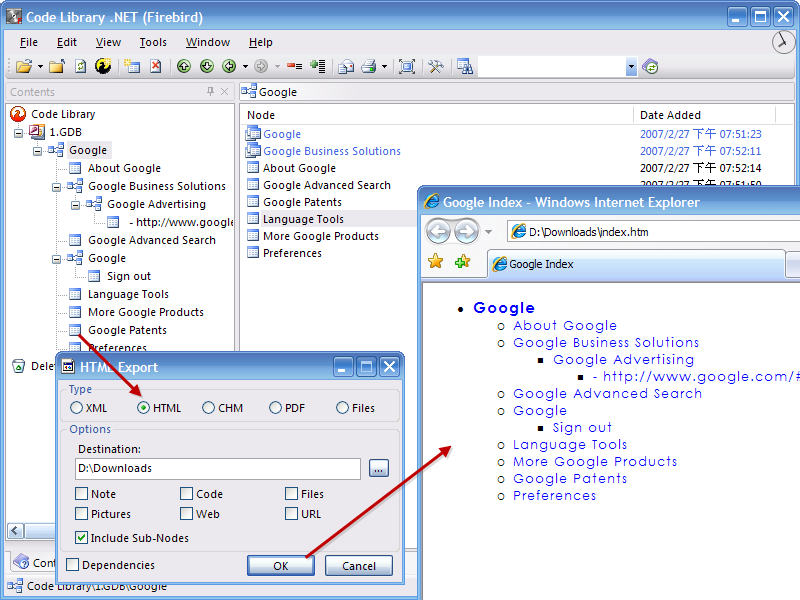Enable the URL checkbox
This screenshot has height=600, width=800.
pyautogui.click(x=291, y=513)
